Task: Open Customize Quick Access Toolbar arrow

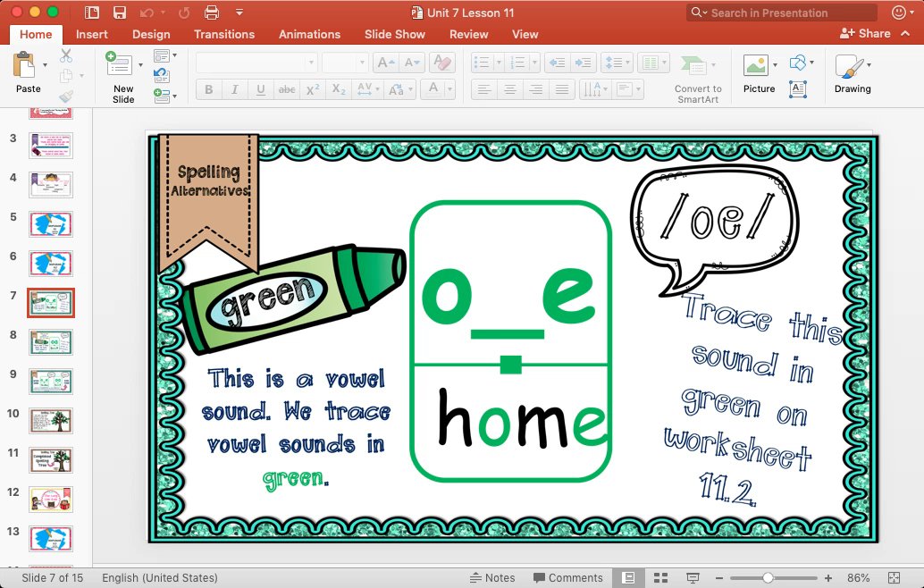Action: (x=239, y=13)
